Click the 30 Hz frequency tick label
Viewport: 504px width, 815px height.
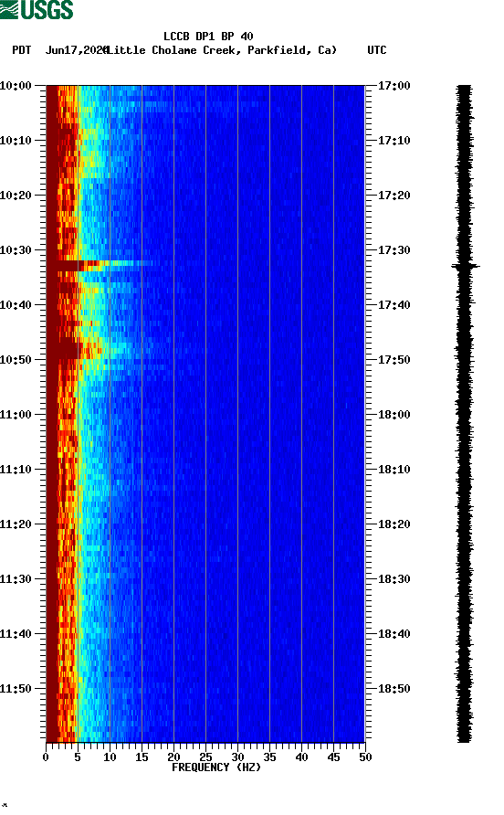pyautogui.click(x=238, y=757)
